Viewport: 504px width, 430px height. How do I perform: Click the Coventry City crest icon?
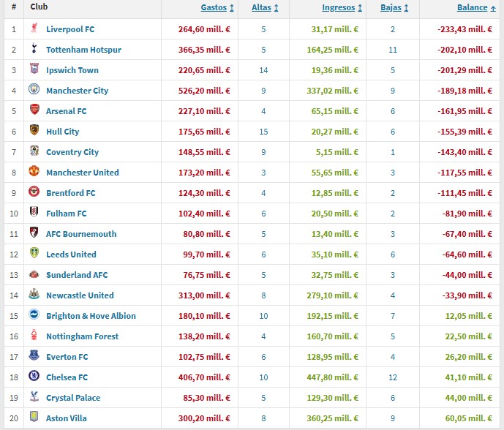coord(34,151)
